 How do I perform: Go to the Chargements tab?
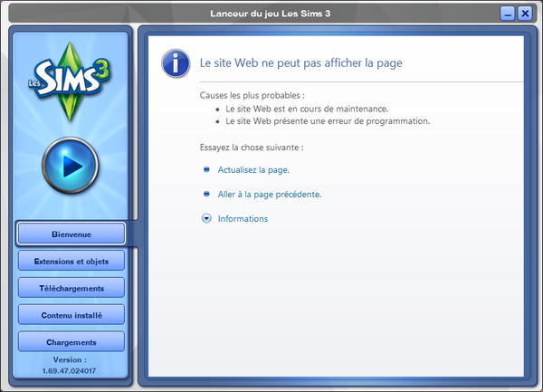(x=71, y=342)
